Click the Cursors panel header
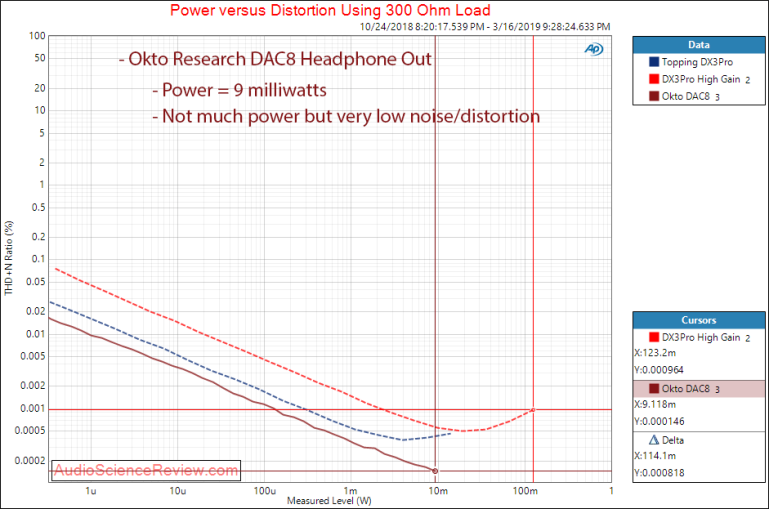This screenshot has height=509, width=769. [698, 320]
